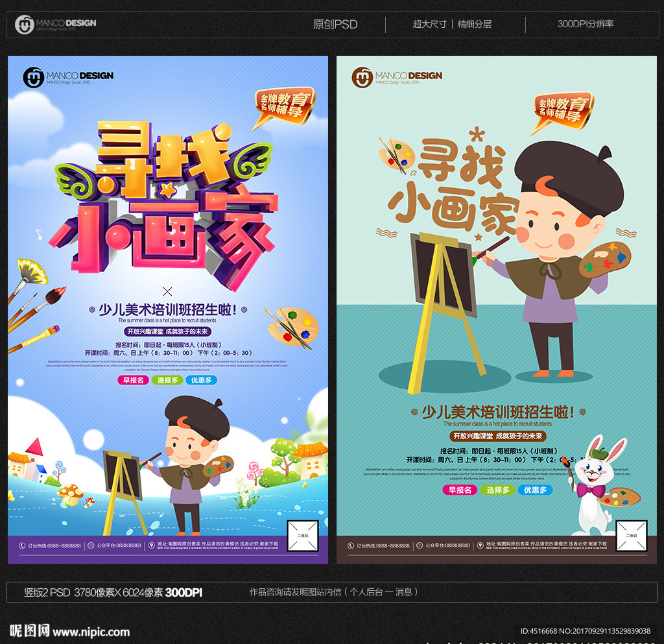Click the green 选择多 tag on the blue poster

(x=167, y=380)
